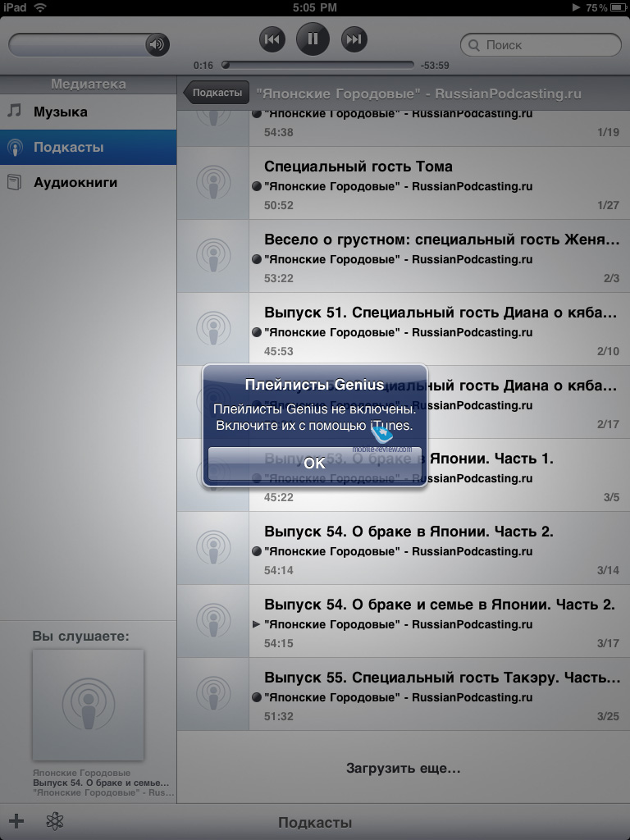Click the audiobook icon in sidebar
The width and height of the screenshot is (630, 840).
15,183
